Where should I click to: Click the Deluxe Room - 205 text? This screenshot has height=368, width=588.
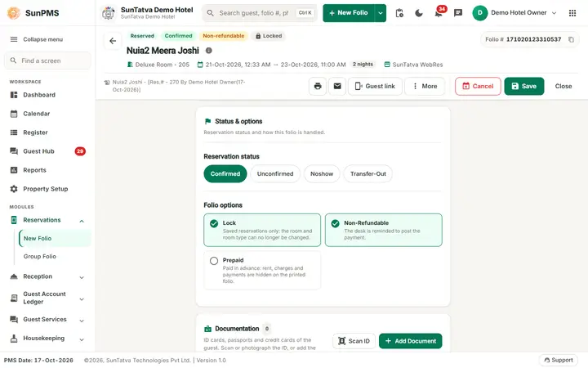(x=162, y=65)
